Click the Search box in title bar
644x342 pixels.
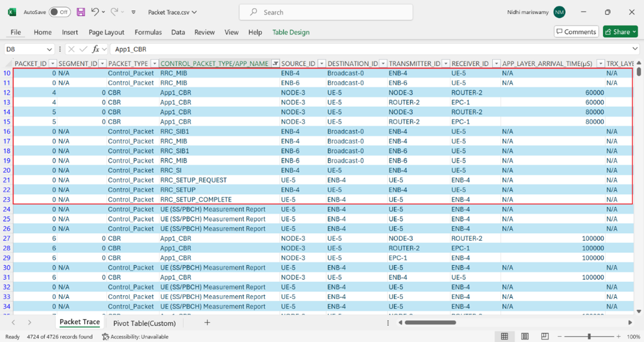pos(326,12)
